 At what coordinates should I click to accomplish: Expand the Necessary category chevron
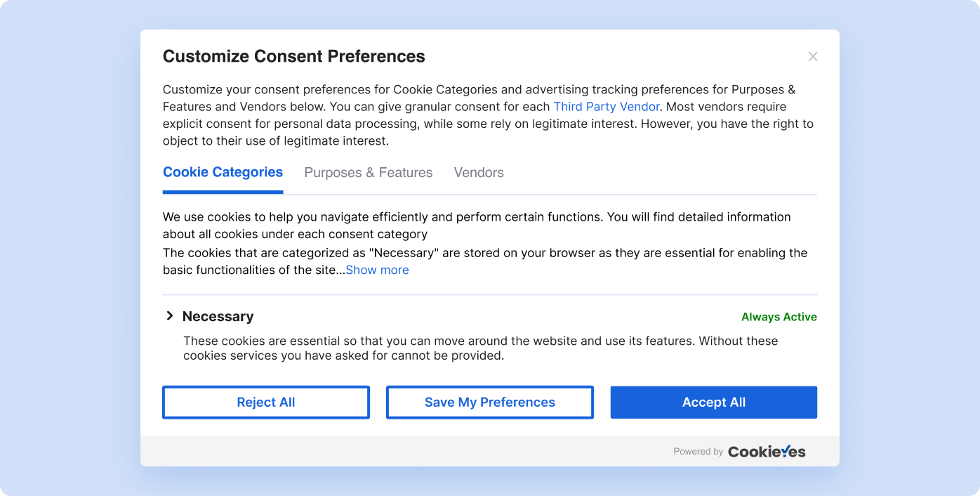pos(169,316)
